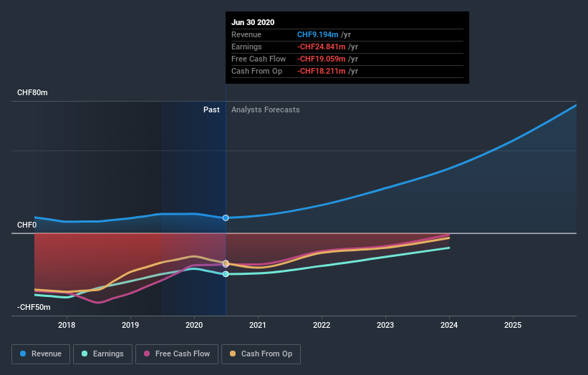Select the Earnings data point marker on the chart
588x375 pixels.
(x=226, y=274)
